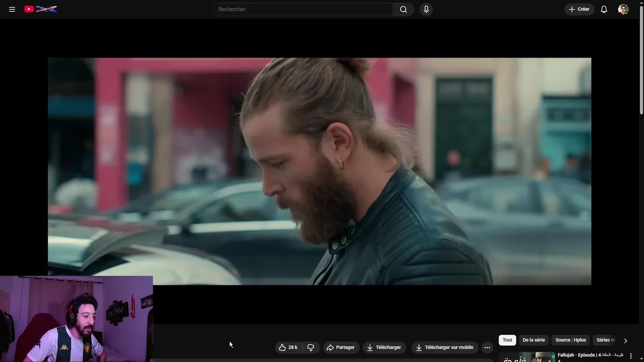Image resolution: width=644 pixels, height=362 pixels.
Task: Open options for Fallujah Episode 4
Action: point(631,356)
